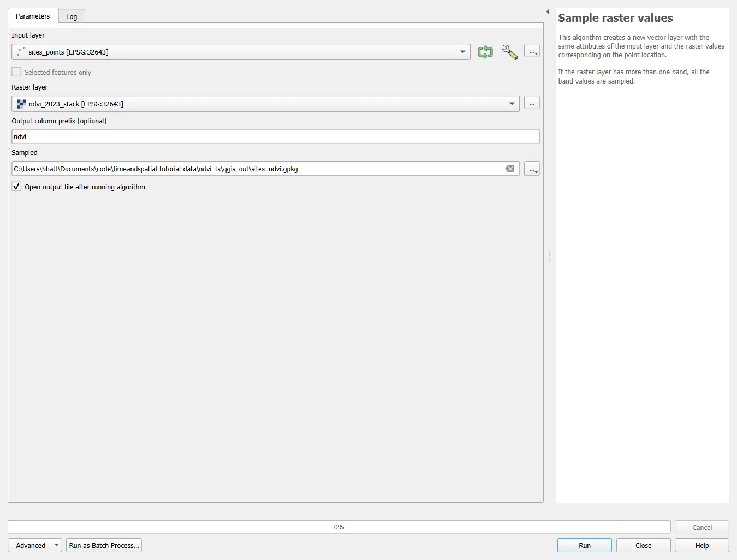The width and height of the screenshot is (737, 560).
Task: Collapse the help panel arrow
Action: (548, 11)
